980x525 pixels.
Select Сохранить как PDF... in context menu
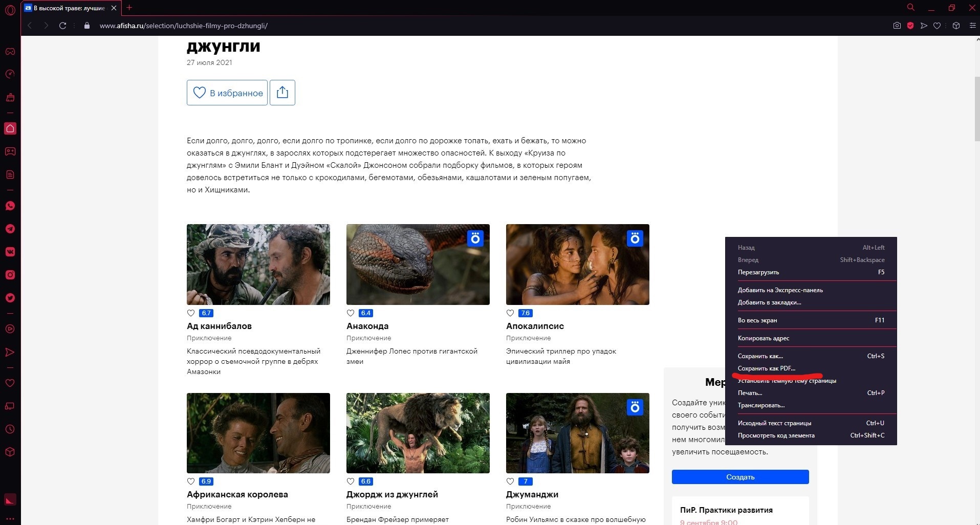811,368
